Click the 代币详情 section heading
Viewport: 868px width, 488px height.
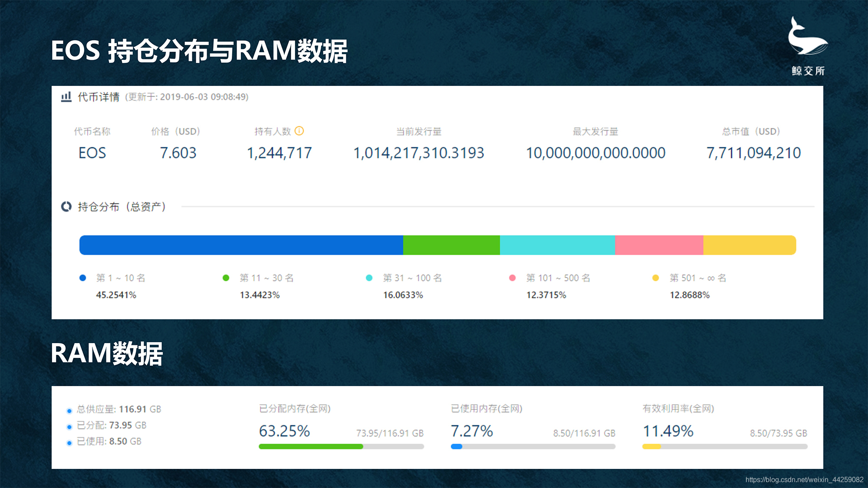click(99, 97)
